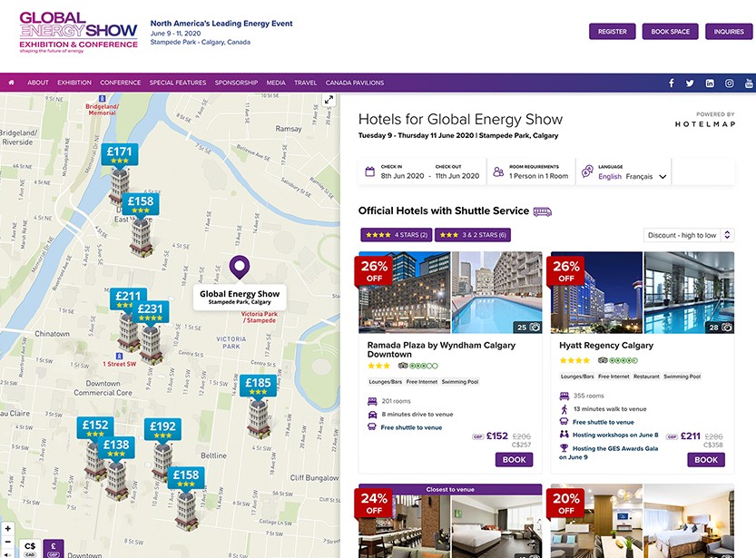Click the Global Energy Show logo
This screenshot has height=558, width=756.
tap(78, 32)
